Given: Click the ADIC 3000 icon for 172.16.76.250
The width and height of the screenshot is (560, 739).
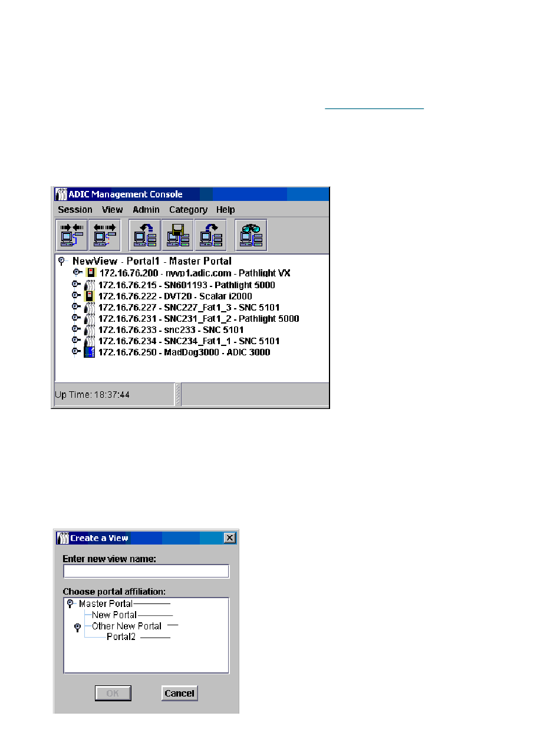Looking at the screenshot, I should (x=90, y=352).
